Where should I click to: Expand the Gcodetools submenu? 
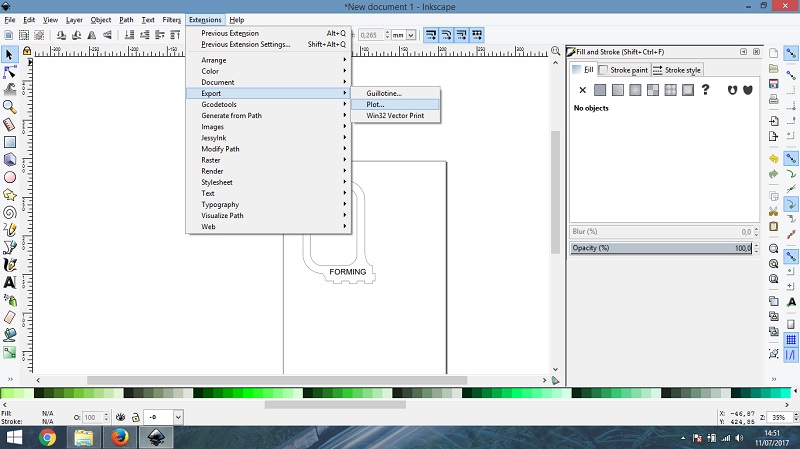click(269, 105)
